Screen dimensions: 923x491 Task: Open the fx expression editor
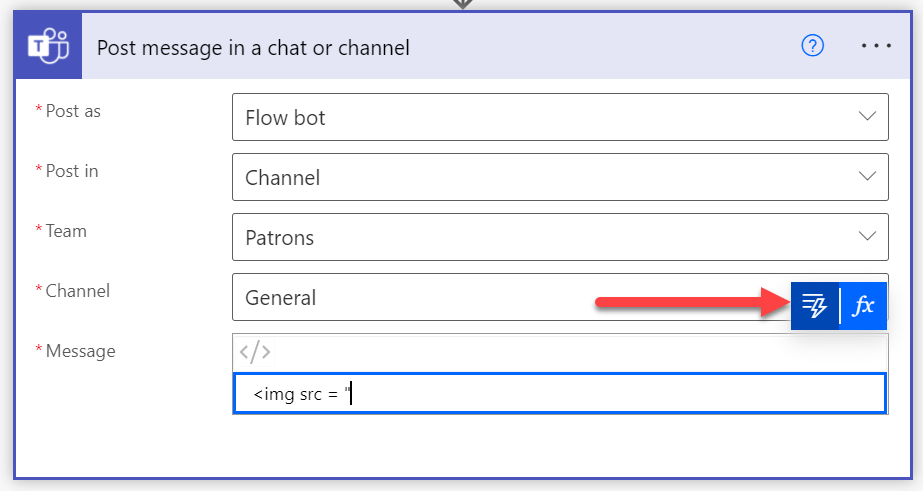[x=863, y=306]
